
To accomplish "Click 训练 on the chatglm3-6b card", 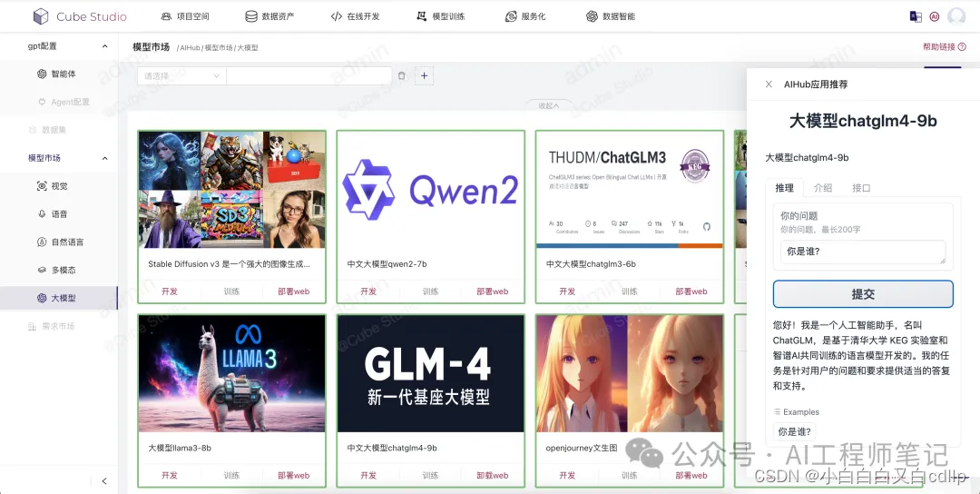I will [630, 291].
